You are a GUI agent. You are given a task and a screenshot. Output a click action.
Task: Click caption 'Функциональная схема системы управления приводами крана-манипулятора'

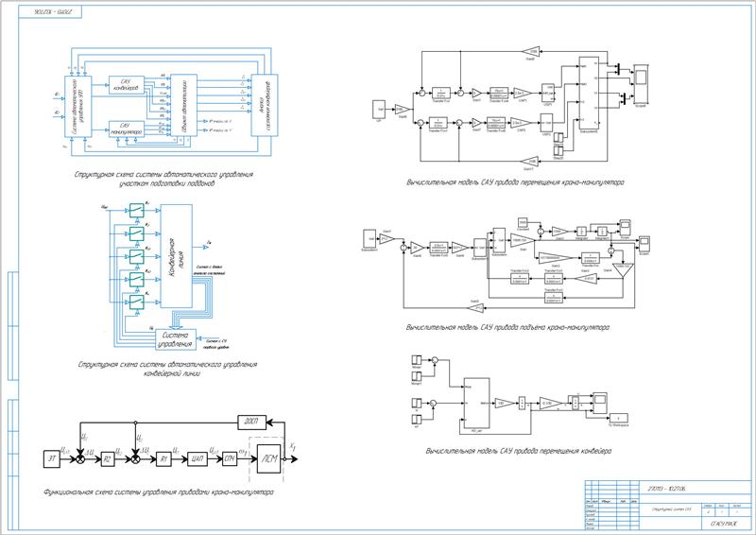click(x=159, y=492)
